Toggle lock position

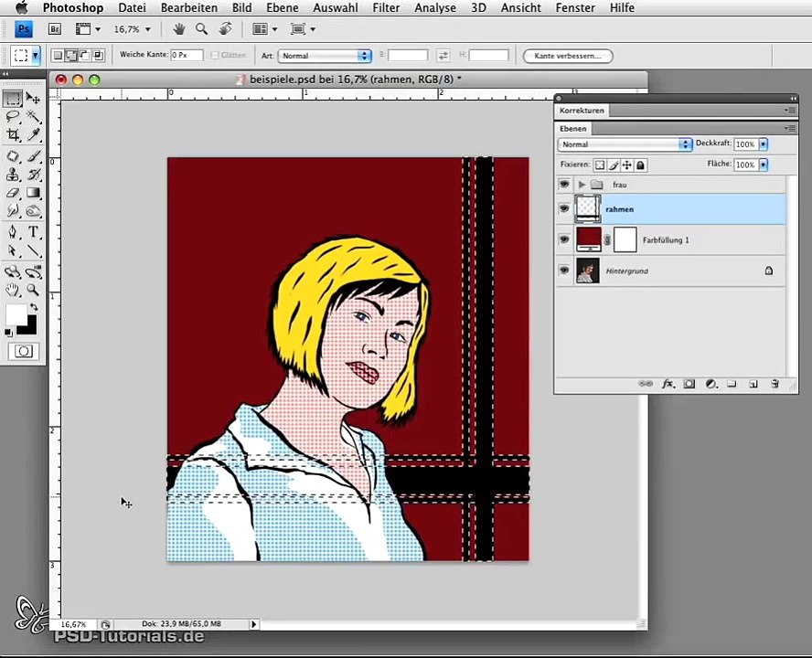point(627,165)
